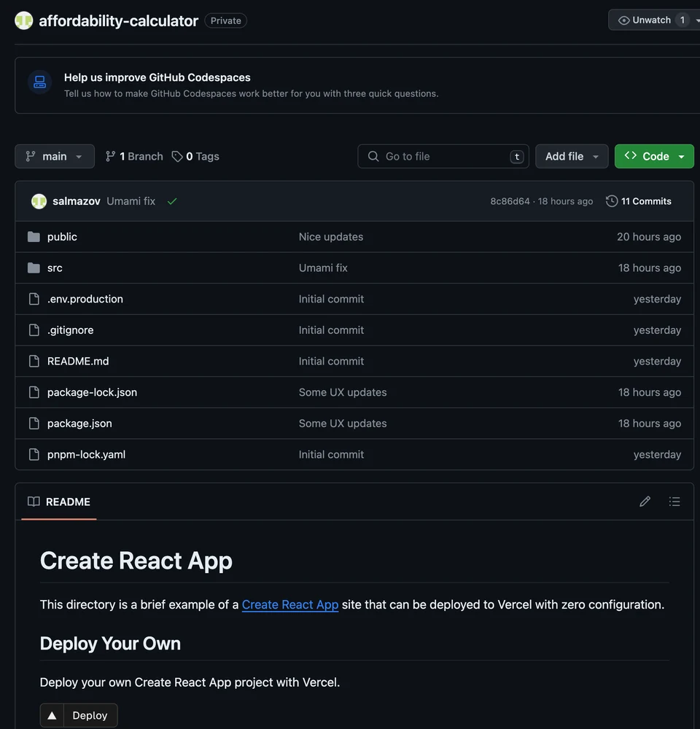Click the eye icon on Unwatch button

[623, 20]
